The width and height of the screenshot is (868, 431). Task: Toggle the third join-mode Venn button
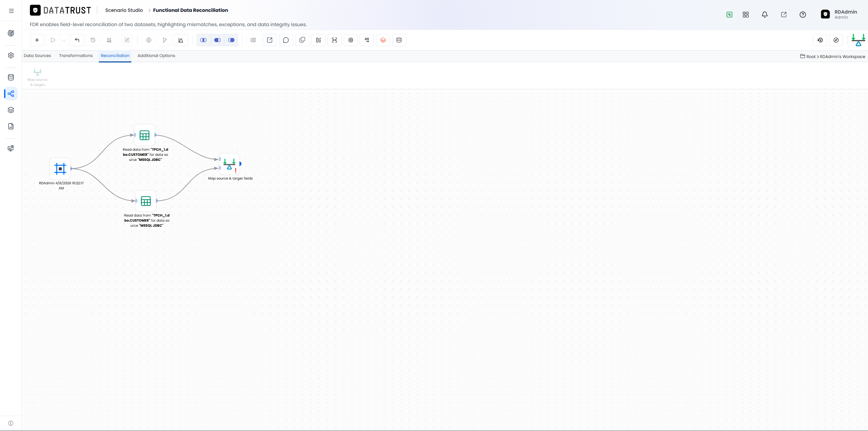click(x=231, y=40)
